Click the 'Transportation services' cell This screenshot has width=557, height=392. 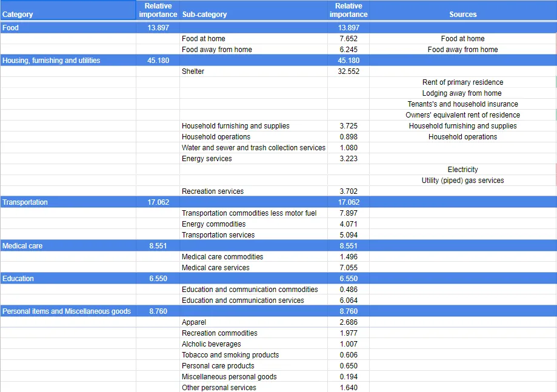tap(253, 235)
